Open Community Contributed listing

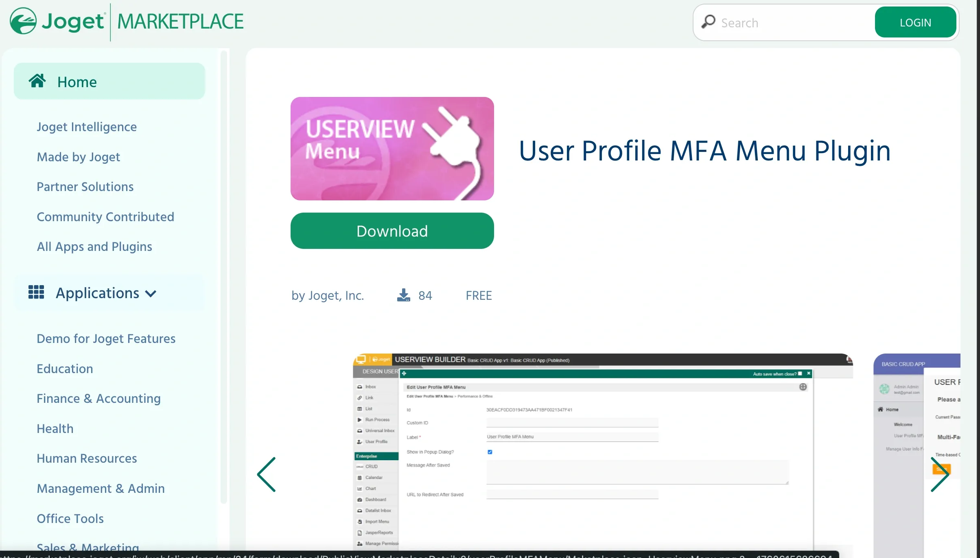pyautogui.click(x=105, y=217)
